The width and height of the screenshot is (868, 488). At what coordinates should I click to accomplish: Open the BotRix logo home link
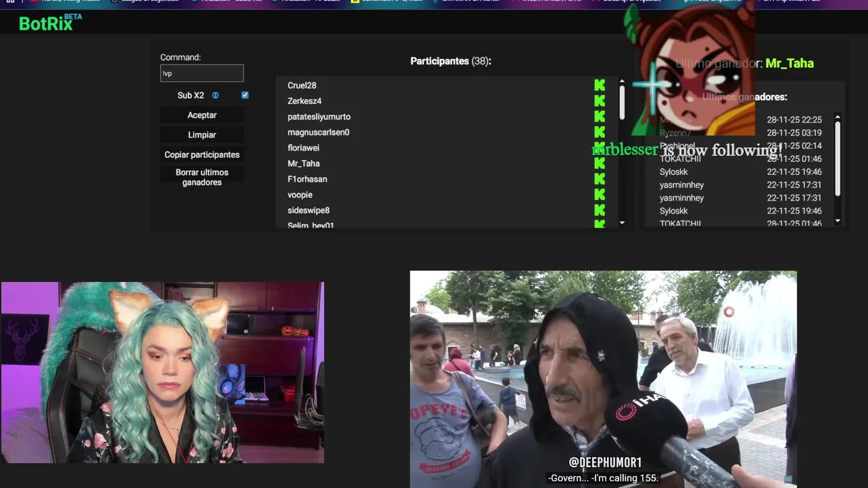50,22
